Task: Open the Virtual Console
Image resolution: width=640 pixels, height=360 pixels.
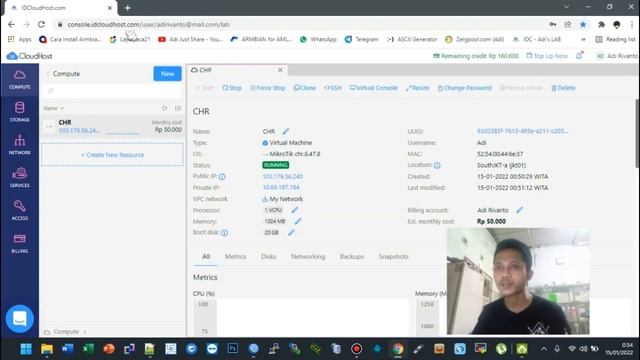Action: tap(373, 88)
